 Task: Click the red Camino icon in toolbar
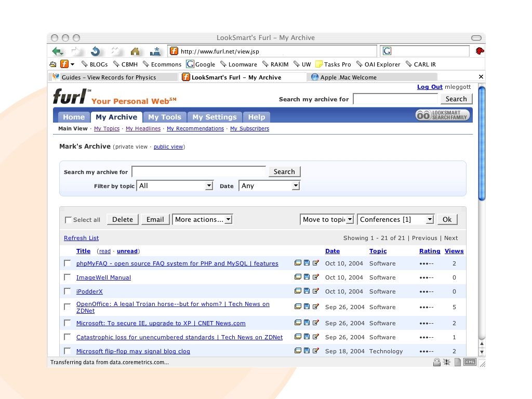pos(480,51)
